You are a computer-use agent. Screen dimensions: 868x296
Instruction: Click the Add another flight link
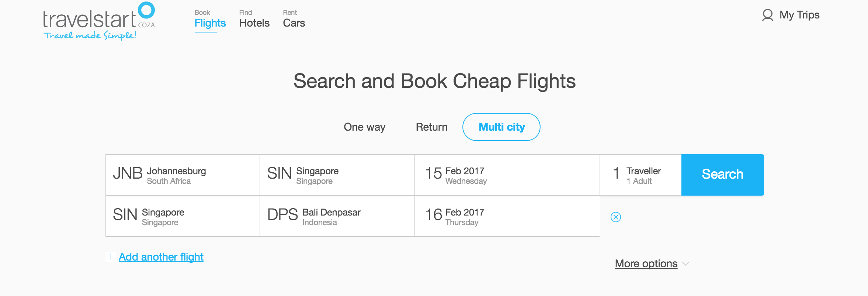tap(161, 257)
